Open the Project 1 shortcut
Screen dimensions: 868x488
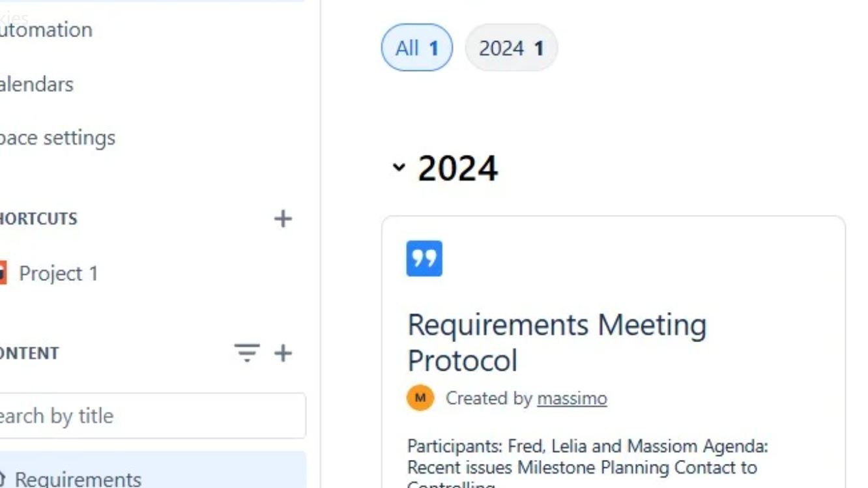[59, 273]
